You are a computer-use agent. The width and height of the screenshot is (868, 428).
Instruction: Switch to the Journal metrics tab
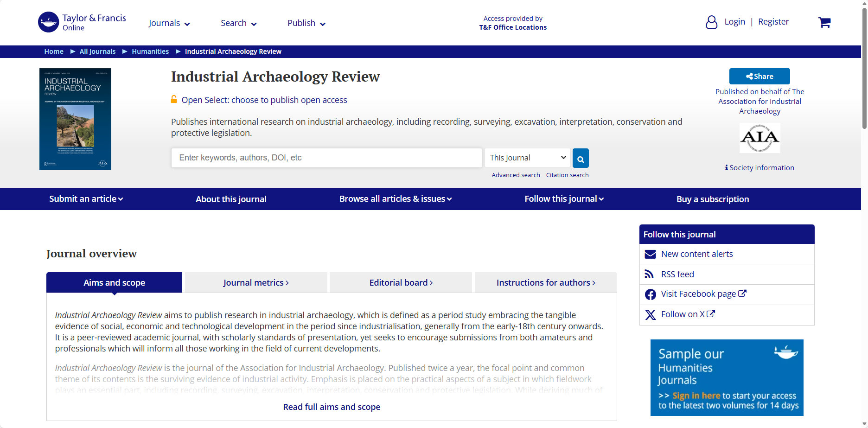[x=256, y=283]
